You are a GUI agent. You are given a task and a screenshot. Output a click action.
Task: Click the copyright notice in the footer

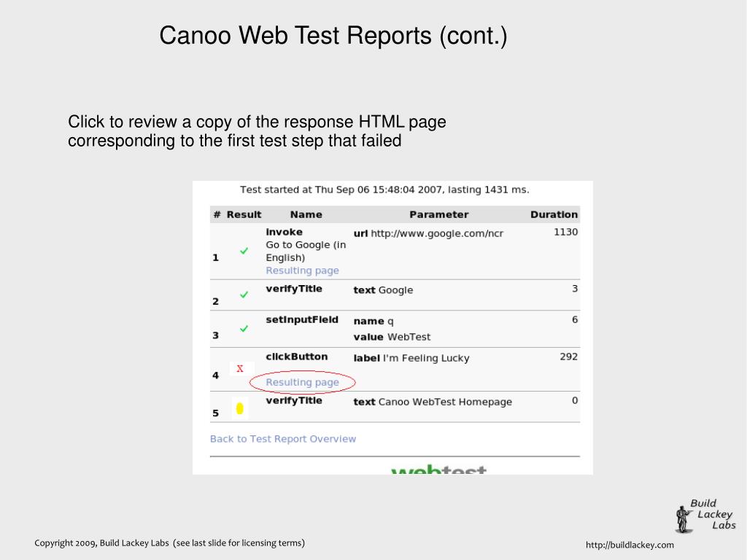tap(169, 542)
